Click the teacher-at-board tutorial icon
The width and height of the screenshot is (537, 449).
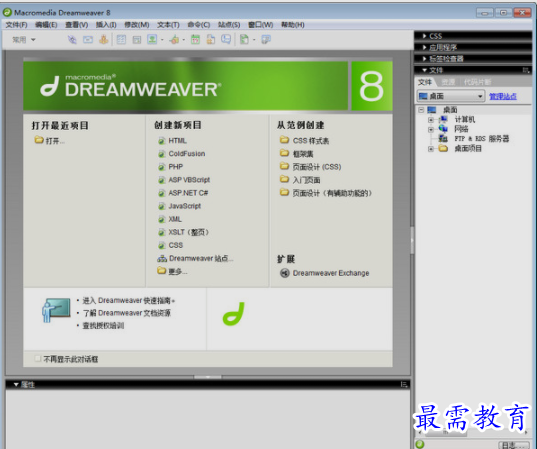pyautogui.click(x=56, y=310)
